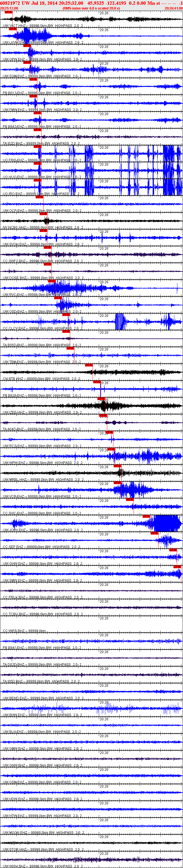The width and height of the screenshot is (183, 868).
Task: Click the red pick flag above UW RVC trace
Action: pos(52,281)
